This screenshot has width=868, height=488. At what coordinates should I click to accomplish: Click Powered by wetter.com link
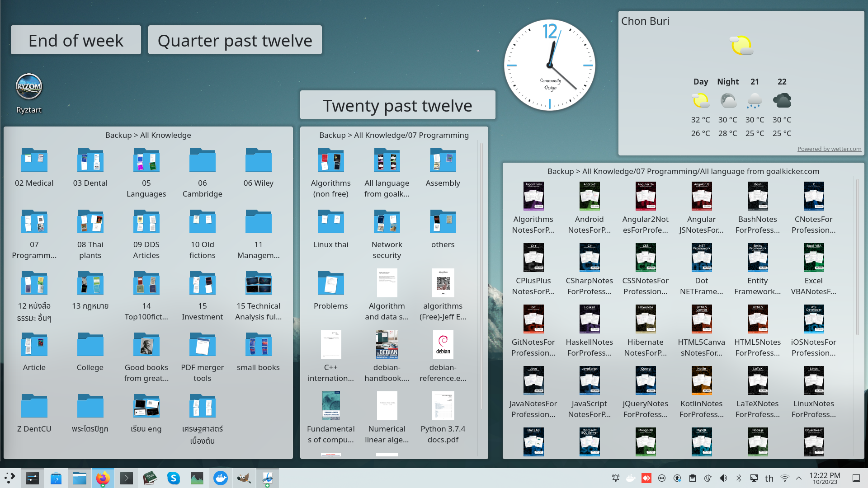pos(829,149)
